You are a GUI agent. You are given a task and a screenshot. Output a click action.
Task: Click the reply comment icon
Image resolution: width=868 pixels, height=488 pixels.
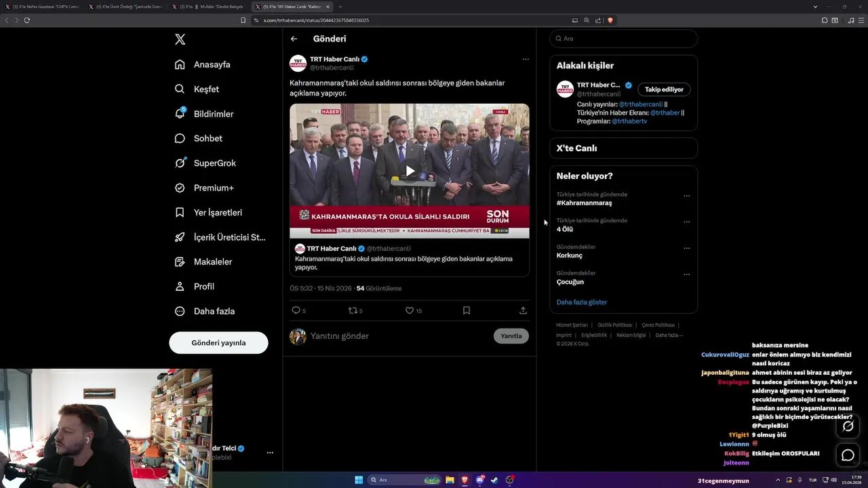(296, 310)
